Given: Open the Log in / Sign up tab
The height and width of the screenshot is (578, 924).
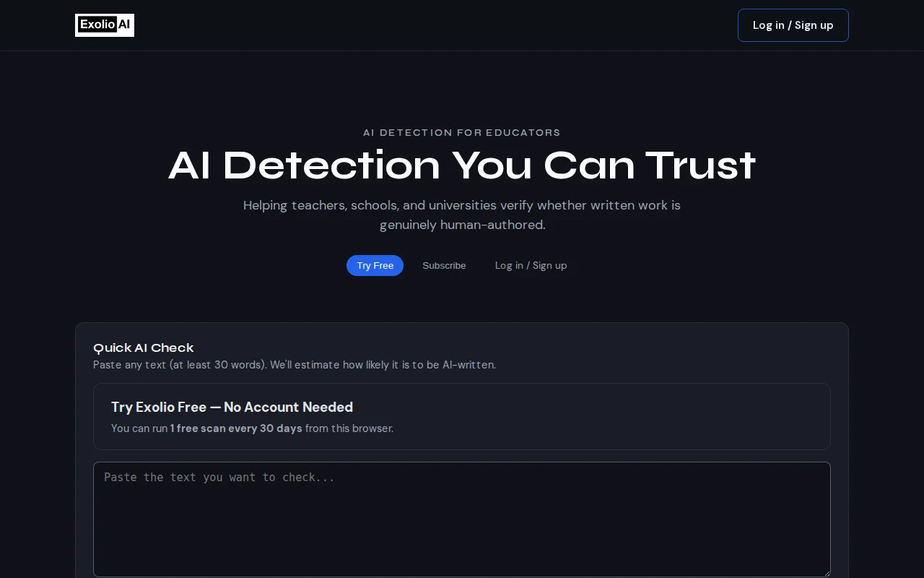Looking at the screenshot, I should [531, 265].
